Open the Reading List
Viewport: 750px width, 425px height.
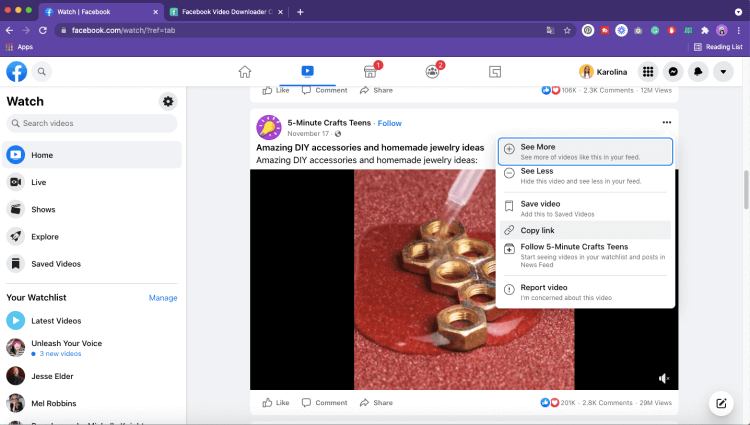pos(718,47)
